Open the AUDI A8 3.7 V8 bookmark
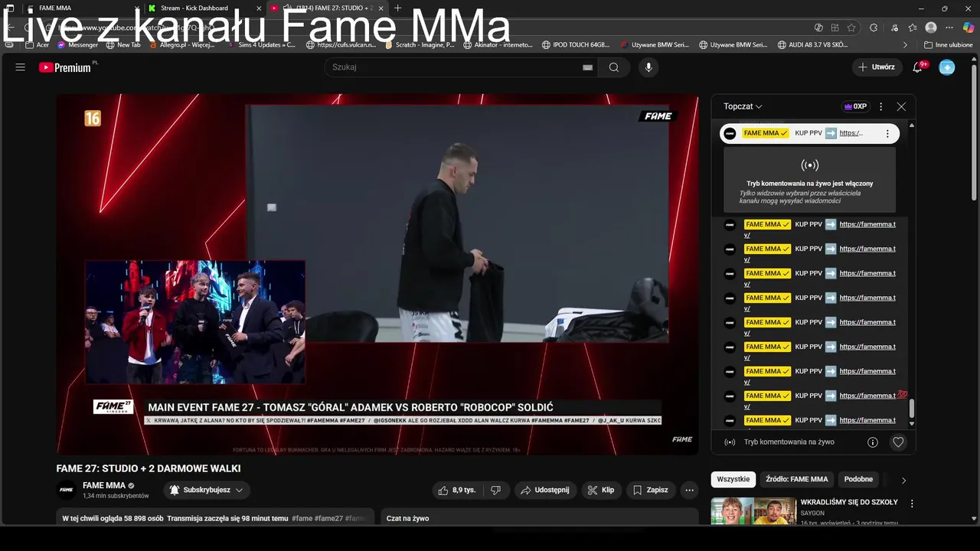980x551 pixels. tap(812, 45)
